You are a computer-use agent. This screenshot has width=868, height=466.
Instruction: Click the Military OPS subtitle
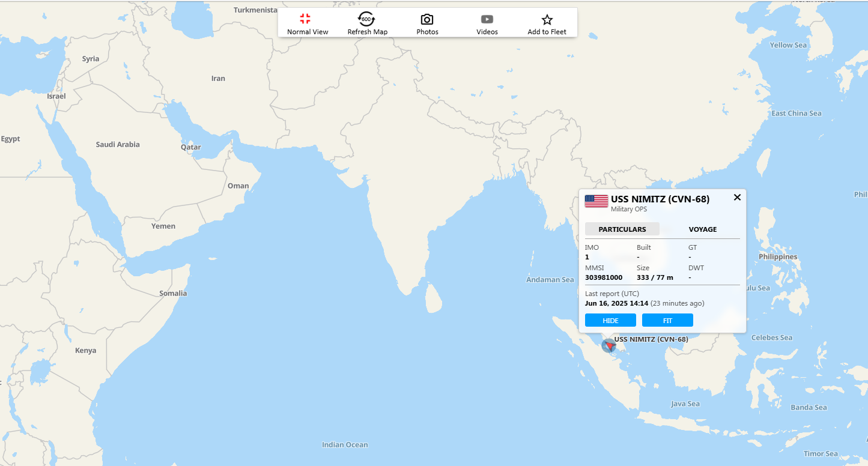point(629,210)
